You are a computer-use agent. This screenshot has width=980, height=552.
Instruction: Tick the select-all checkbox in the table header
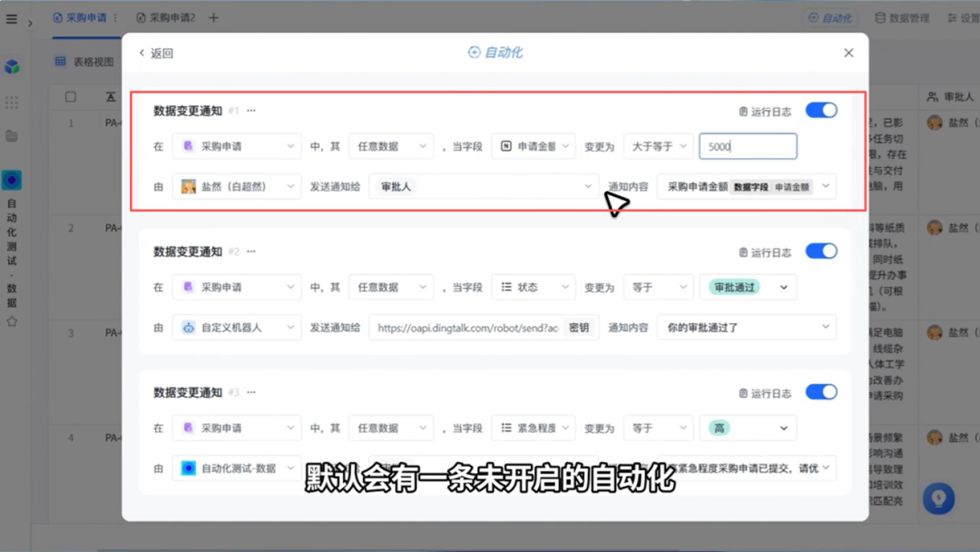71,97
